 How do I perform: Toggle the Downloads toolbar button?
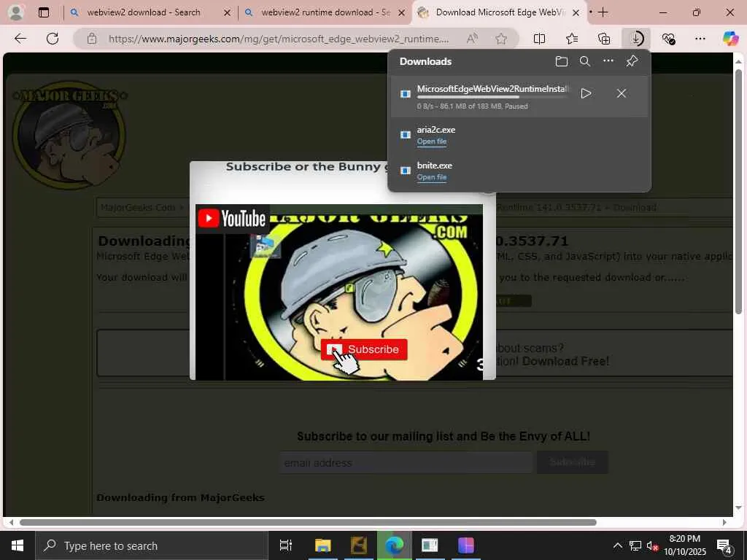click(636, 39)
